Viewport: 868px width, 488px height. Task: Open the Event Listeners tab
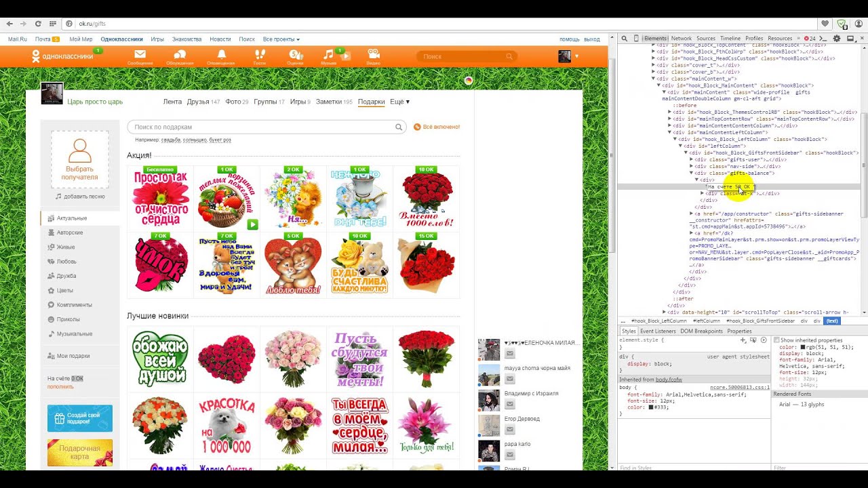658,331
